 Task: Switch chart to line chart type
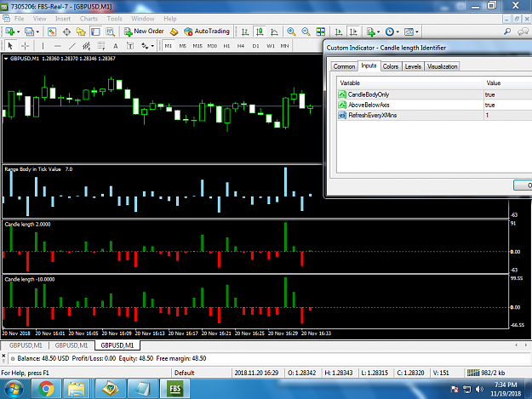(x=274, y=31)
